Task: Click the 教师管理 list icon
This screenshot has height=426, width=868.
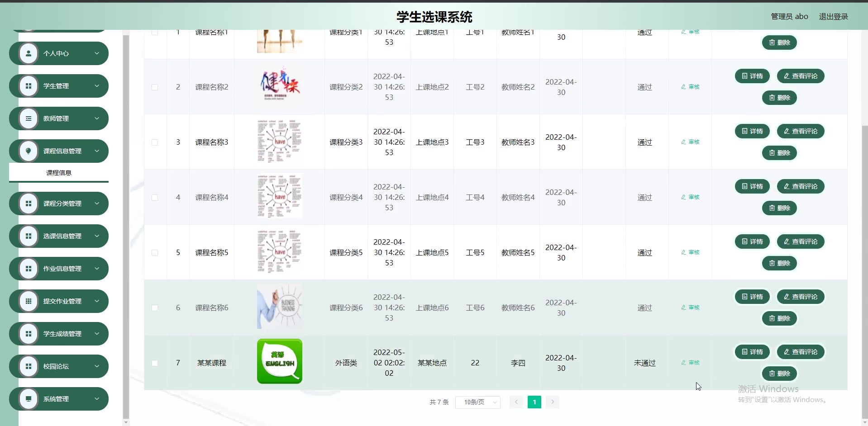Action: pos(29,118)
